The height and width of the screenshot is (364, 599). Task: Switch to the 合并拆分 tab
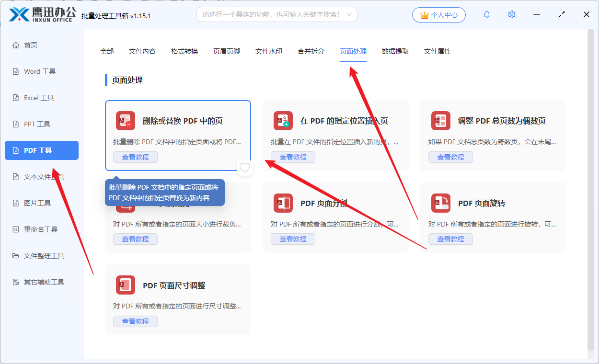pos(311,51)
